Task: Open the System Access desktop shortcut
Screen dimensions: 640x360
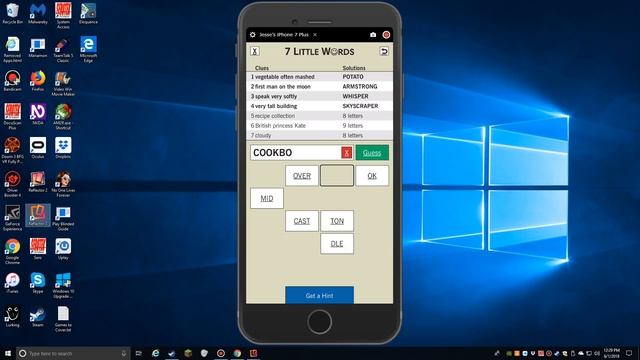Action: point(63,16)
